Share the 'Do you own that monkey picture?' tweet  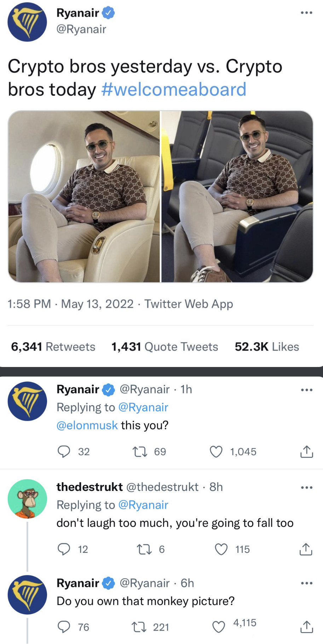(306, 627)
